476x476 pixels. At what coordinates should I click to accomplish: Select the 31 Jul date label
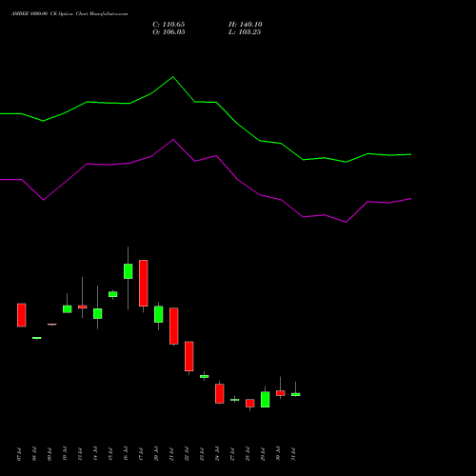click(x=293, y=454)
